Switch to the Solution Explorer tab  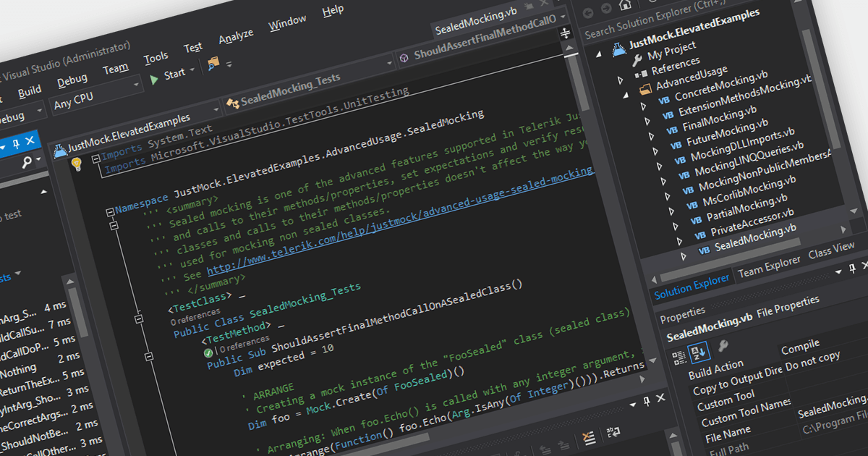tap(692, 286)
